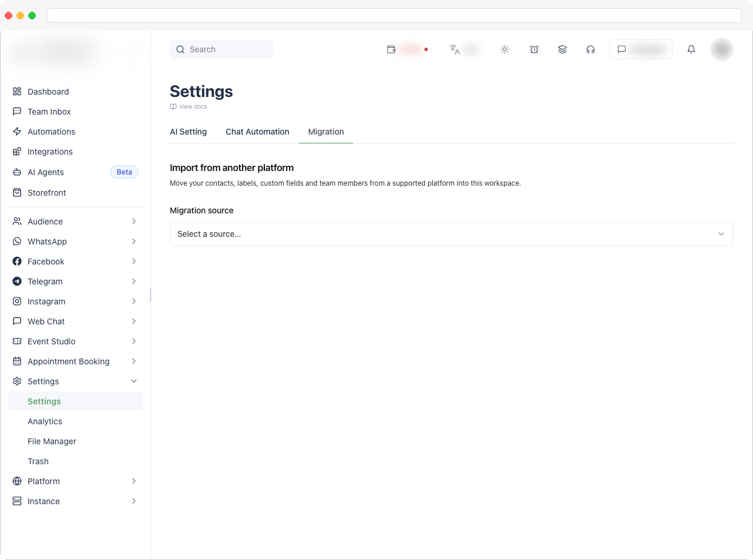Open the View docs link
The height and width of the screenshot is (560, 753).
click(x=189, y=107)
